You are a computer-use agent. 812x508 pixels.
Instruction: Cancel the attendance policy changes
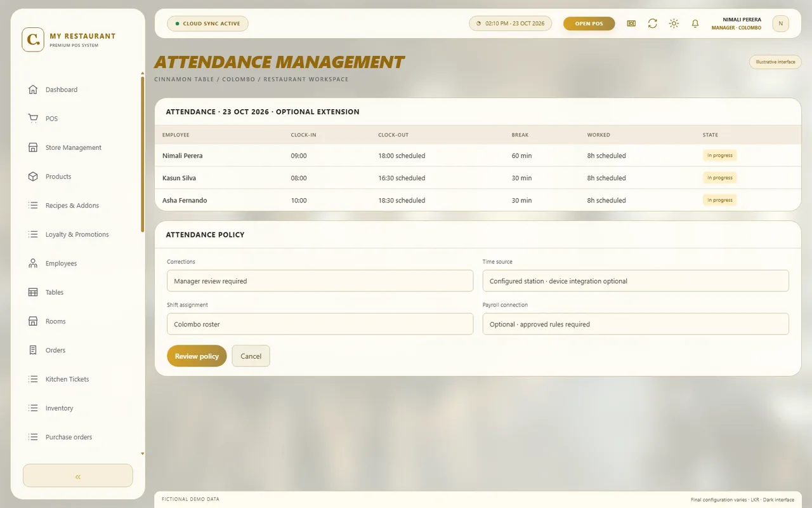pos(251,356)
